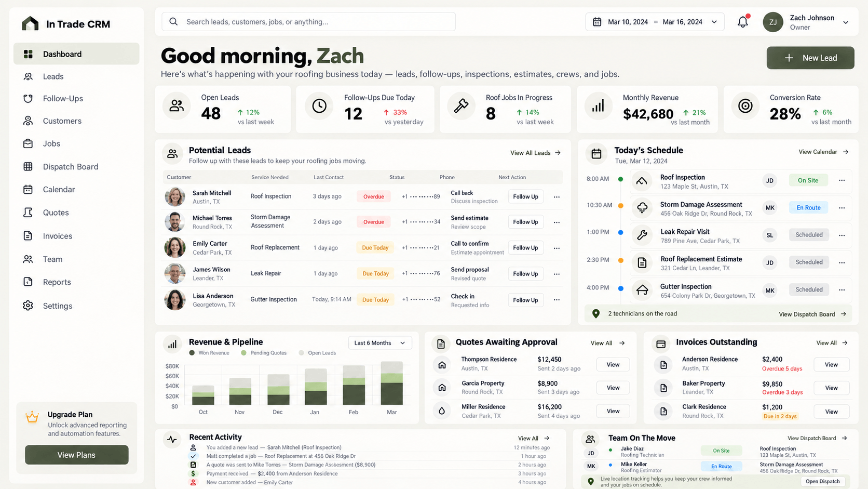The width and height of the screenshot is (868, 489).
Task: Click the New Lead button
Action: (x=810, y=58)
